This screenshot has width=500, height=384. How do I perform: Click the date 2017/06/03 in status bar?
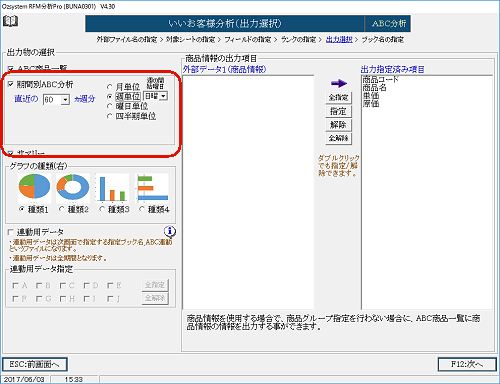(24, 379)
